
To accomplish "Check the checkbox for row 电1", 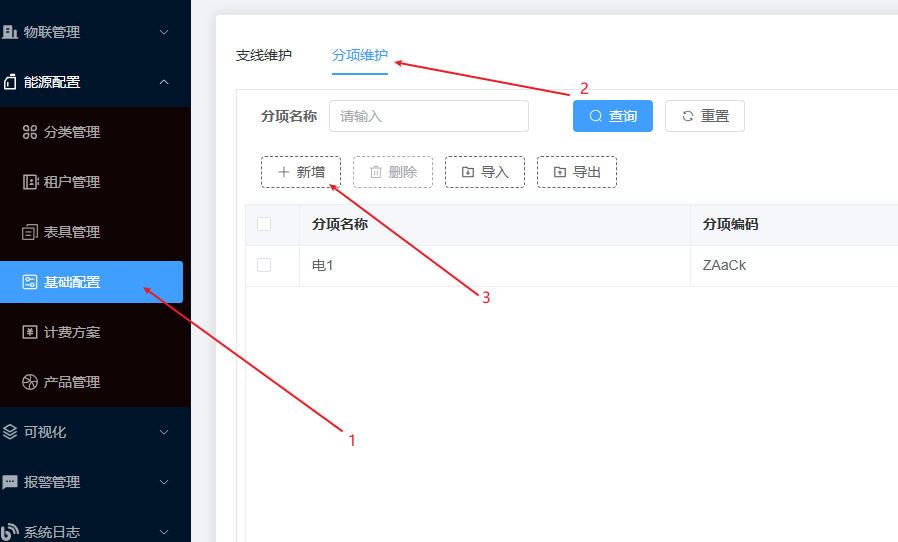I will (264, 265).
